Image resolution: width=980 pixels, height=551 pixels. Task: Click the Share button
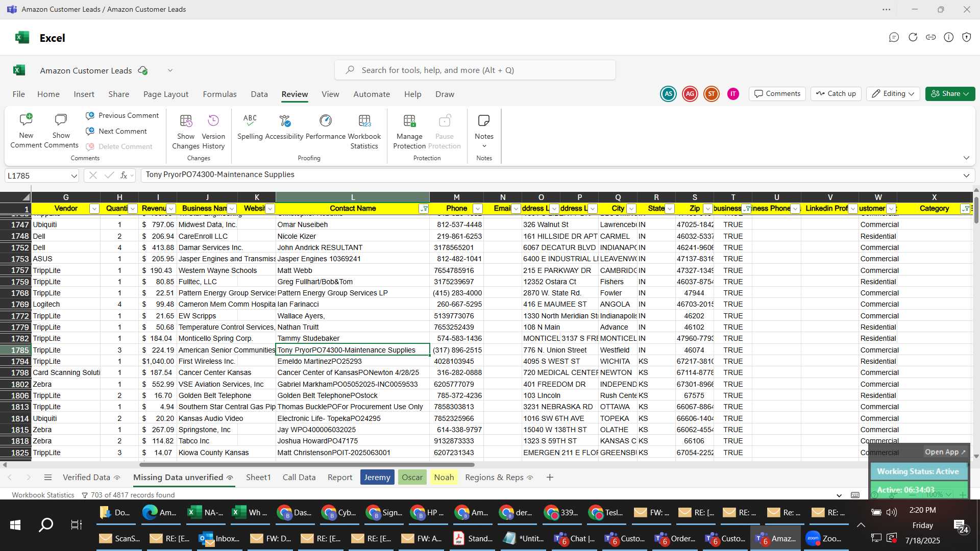[950, 94]
